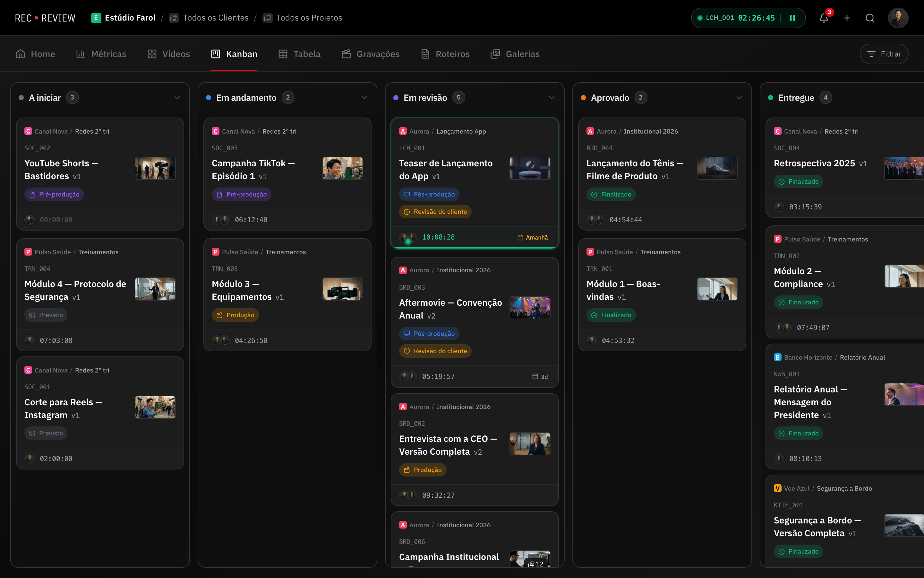The image size is (924, 578).
Task: Switch to the Métricas tab
Action: 101,54
